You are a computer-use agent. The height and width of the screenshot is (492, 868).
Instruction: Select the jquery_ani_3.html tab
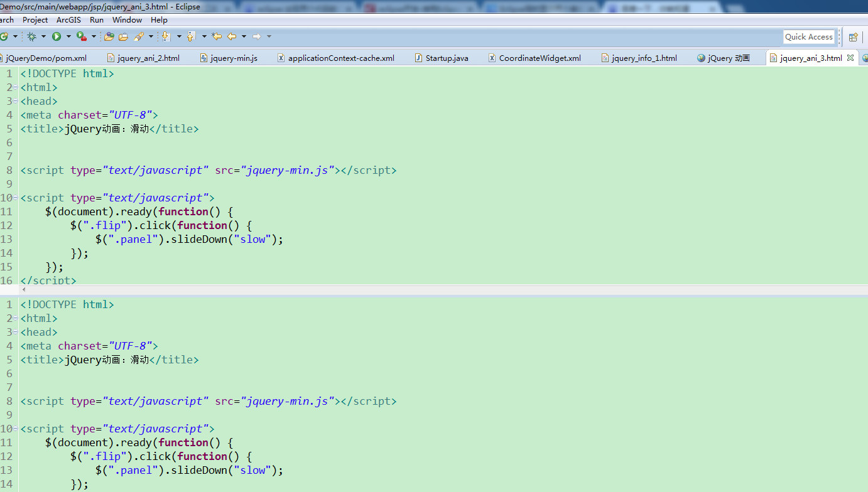pos(811,58)
